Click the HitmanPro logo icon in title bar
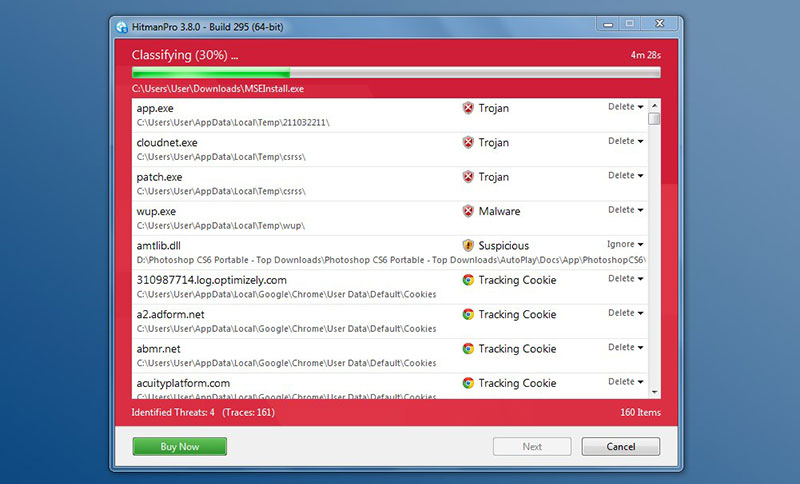 (121, 27)
